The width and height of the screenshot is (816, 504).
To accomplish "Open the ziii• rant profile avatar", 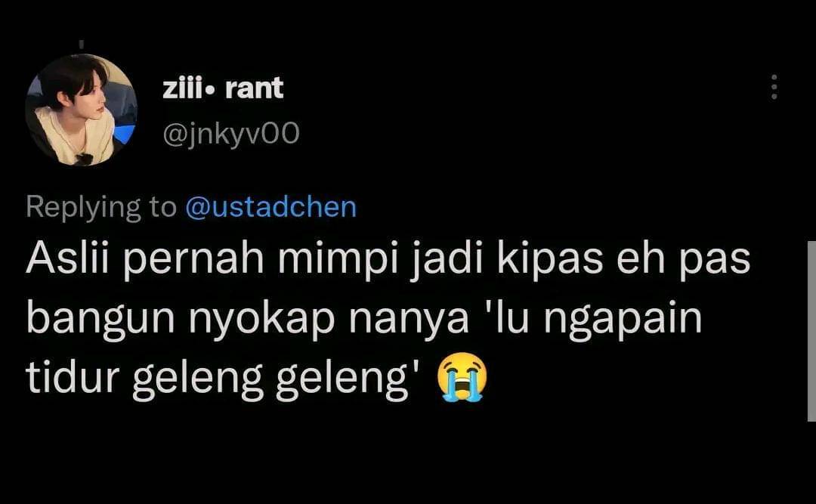I will click(x=81, y=110).
